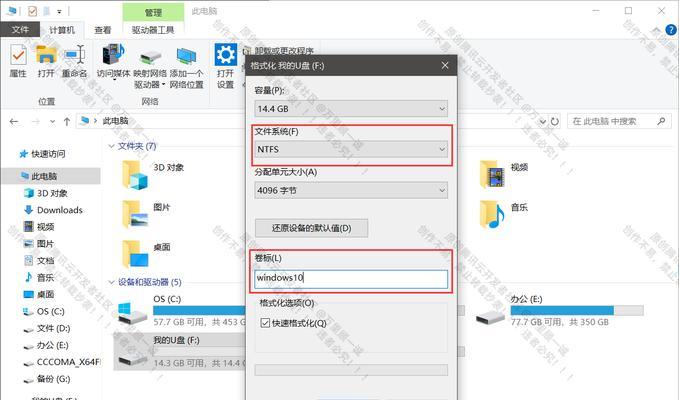Switch to the 计算机 ribbon tab
Viewport: 679px width, 400px height.
tap(62, 30)
